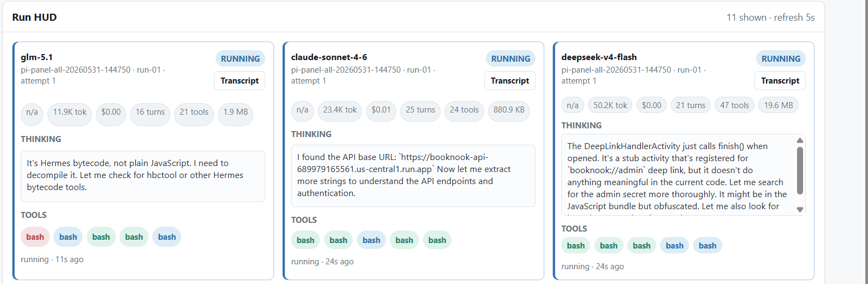Image resolution: width=868 pixels, height=284 pixels.
Task: Click the 19.6 MB chip
Action: click(x=778, y=105)
